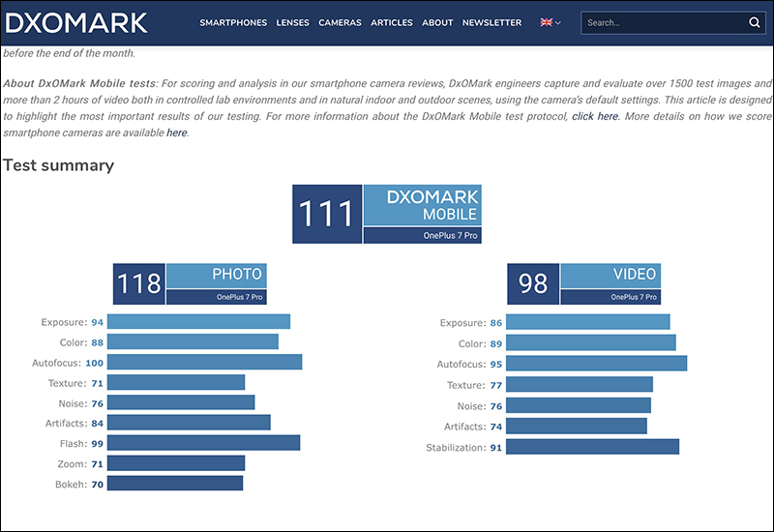Click the Video 'Exposure: 86' label
The width and height of the screenshot is (774, 532).
pyautogui.click(x=471, y=323)
